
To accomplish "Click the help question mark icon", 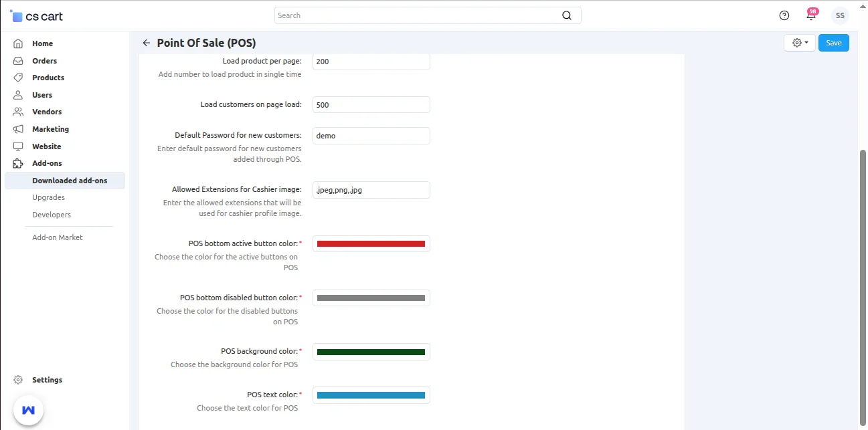I will [x=784, y=15].
